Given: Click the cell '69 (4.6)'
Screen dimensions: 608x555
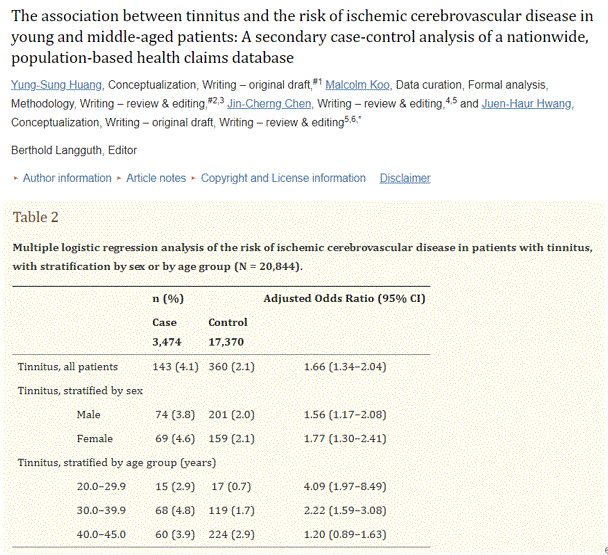Looking at the screenshot, I should (175, 439).
